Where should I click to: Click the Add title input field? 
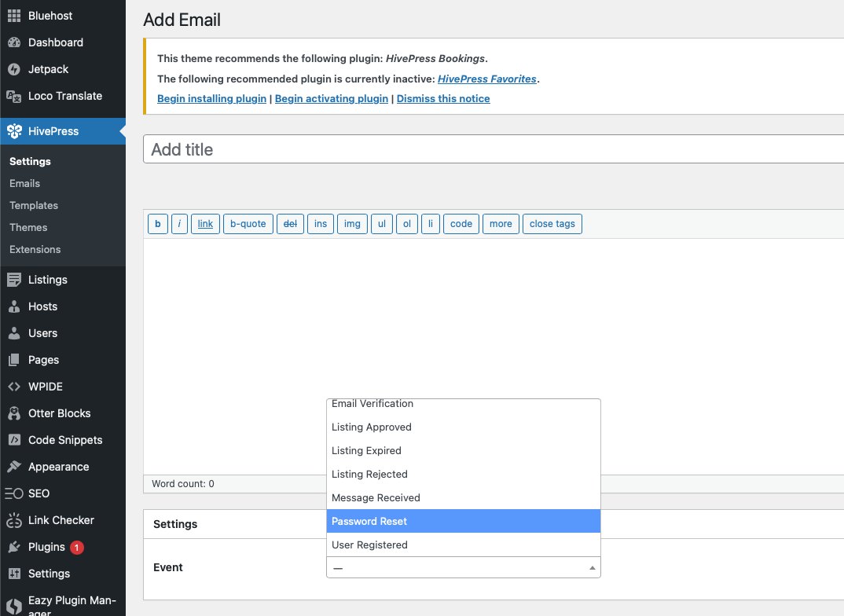pyautogui.click(x=494, y=149)
